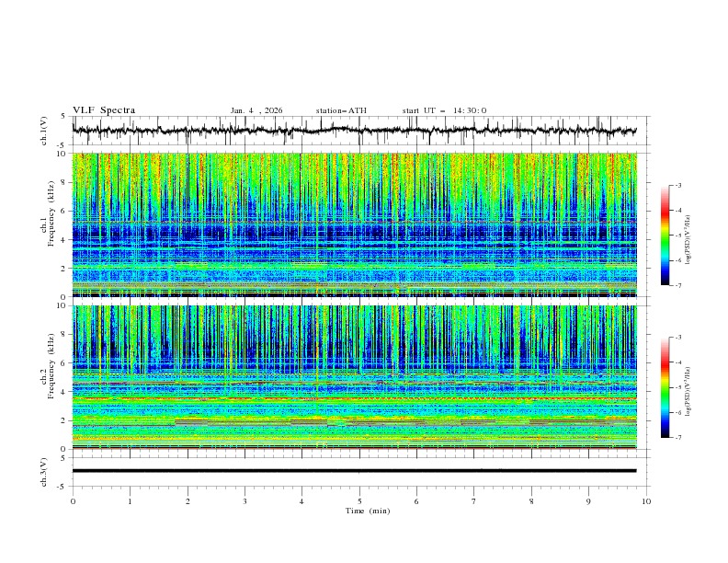
Task: Click the "ch.3(V)" axis label
Action: 44,472
